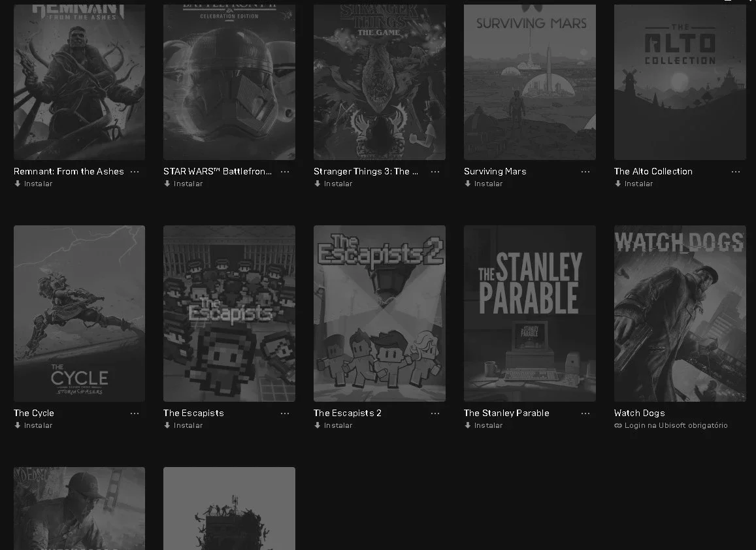Expand options for Stranger Things 3: The Game
Screen dimensions: 756x550
[x=435, y=172]
